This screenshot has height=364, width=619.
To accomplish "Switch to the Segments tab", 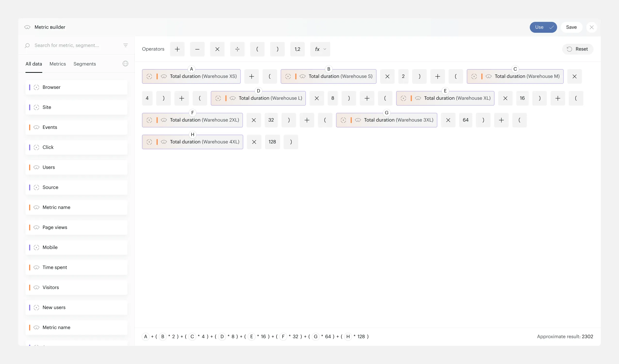I will click(x=84, y=64).
